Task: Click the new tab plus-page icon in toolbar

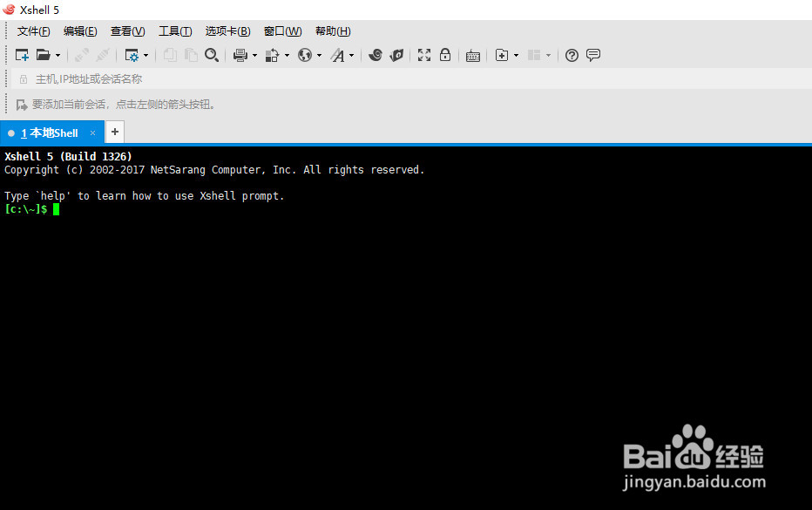Action: pyautogui.click(x=502, y=55)
